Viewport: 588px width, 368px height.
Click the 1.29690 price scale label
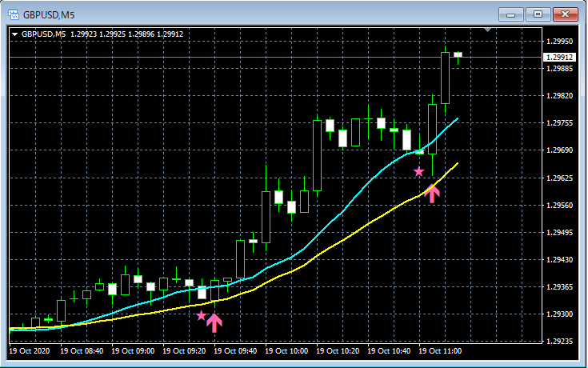pyautogui.click(x=560, y=150)
